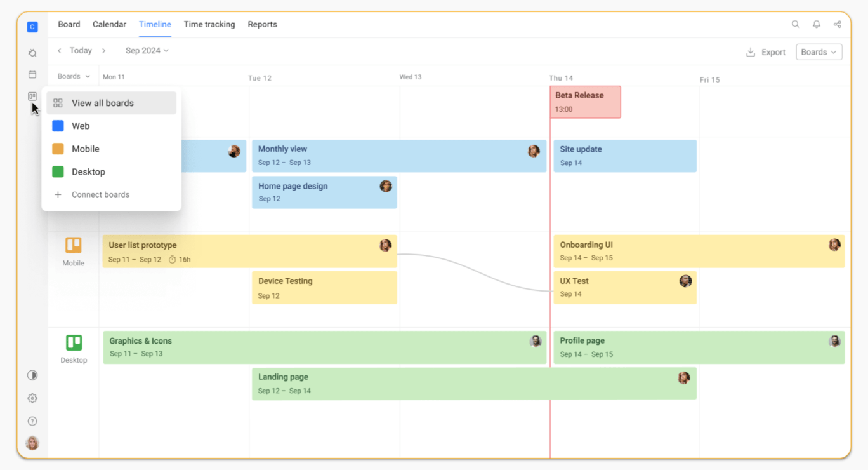Click the boards icon in left sidebar
Screen dimensions: 868x470
[x=32, y=97]
